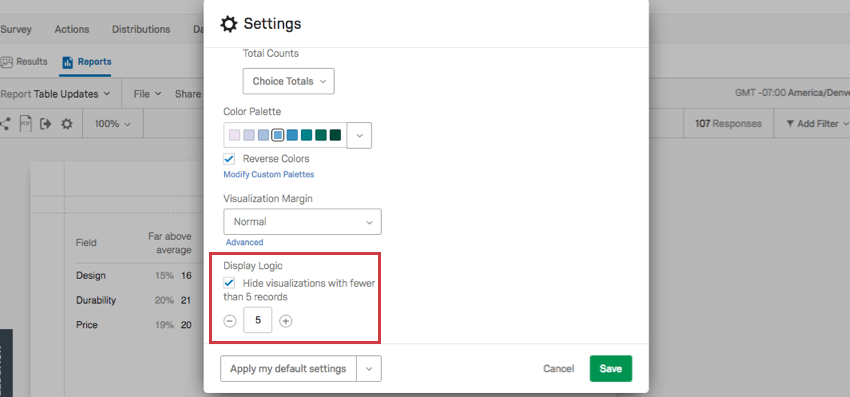Click the minus stepper for record count
The width and height of the screenshot is (850, 397).
click(230, 321)
